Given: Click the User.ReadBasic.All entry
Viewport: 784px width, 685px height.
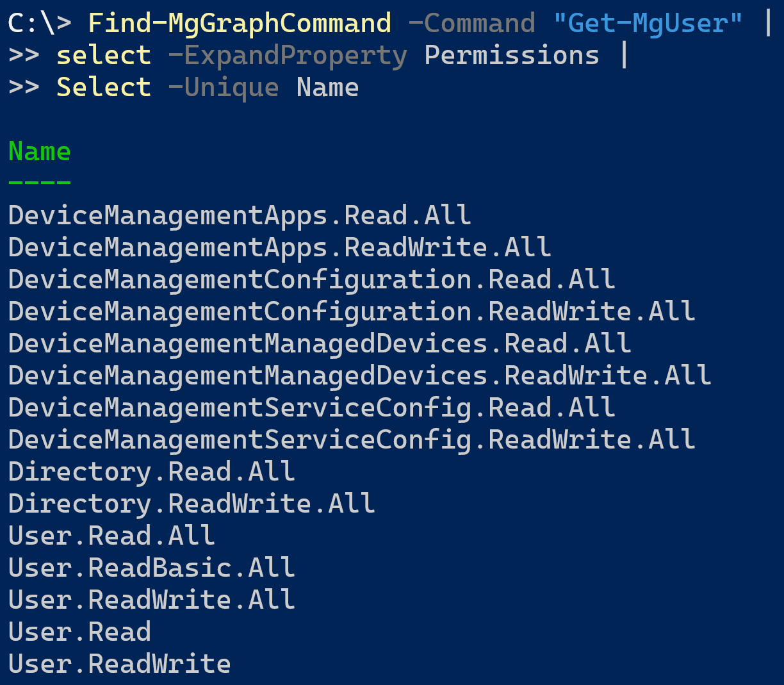Looking at the screenshot, I should coord(152,568).
